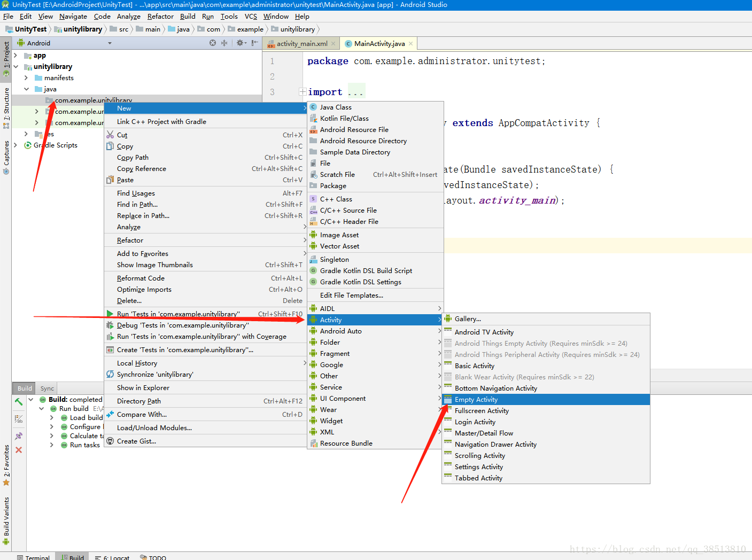Select Vector Asset in New submenu
The width and height of the screenshot is (752, 560).
click(375, 246)
